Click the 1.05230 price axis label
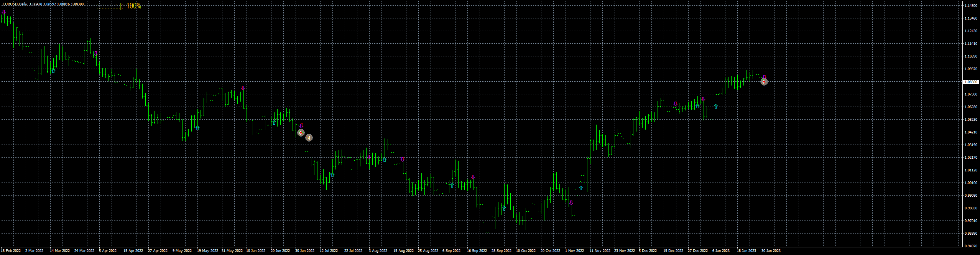 [971, 120]
